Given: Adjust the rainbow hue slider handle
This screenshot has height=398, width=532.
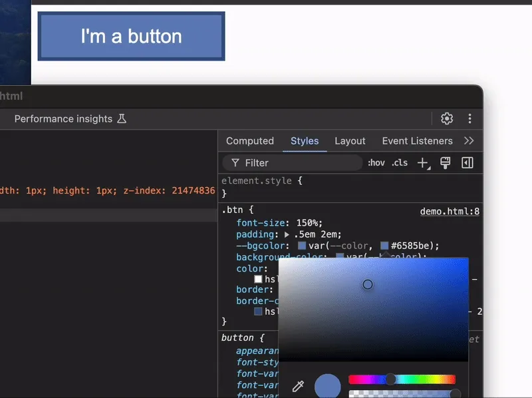Looking at the screenshot, I should click(390, 379).
